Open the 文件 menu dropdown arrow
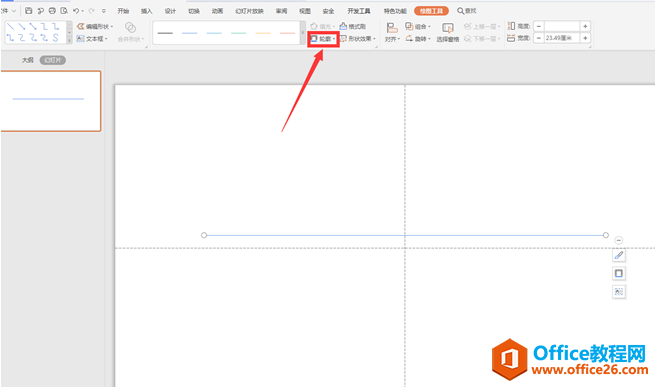This screenshot has height=387, width=655. pyautogui.click(x=13, y=11)
